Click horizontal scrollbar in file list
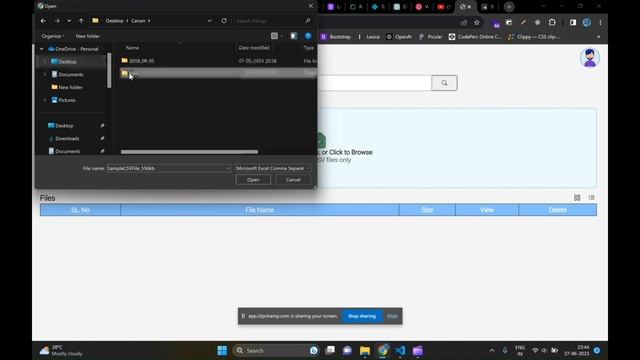This screenshot has height=360, width=640. point(189,152)
